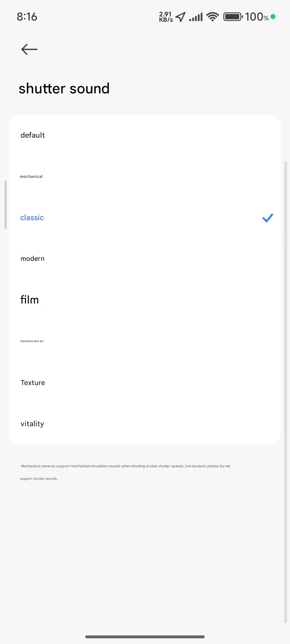Viewport: 290px width, 644px height.
Task: Tap the blue checkmark beside classic
Action: (267, 218)
